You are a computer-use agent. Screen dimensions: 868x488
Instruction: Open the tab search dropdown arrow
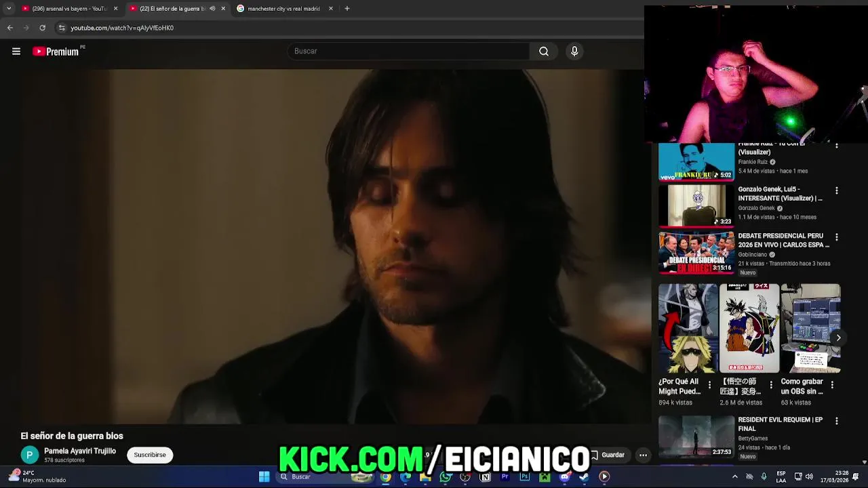tap(9, 9)
